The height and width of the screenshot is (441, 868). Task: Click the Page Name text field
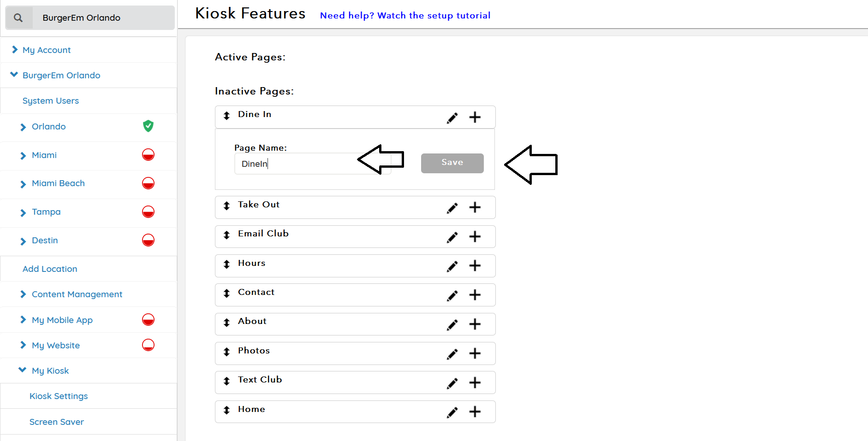point(300,164)
